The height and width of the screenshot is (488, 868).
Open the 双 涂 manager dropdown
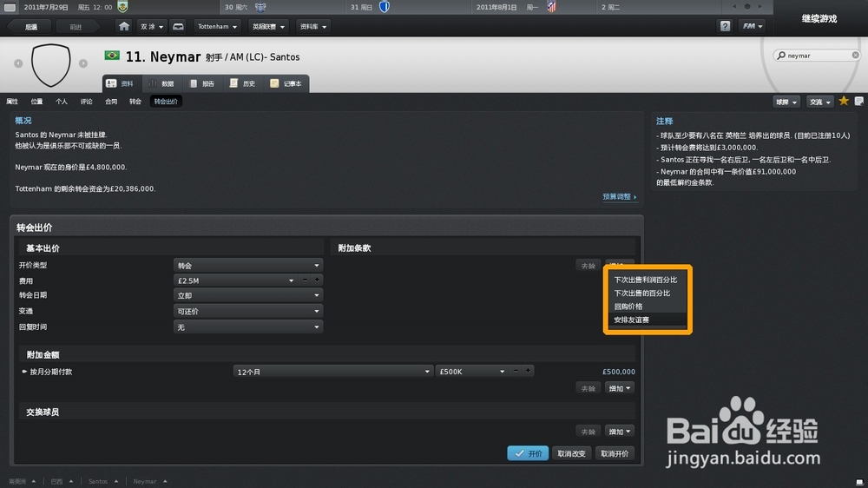click(151, 27)
